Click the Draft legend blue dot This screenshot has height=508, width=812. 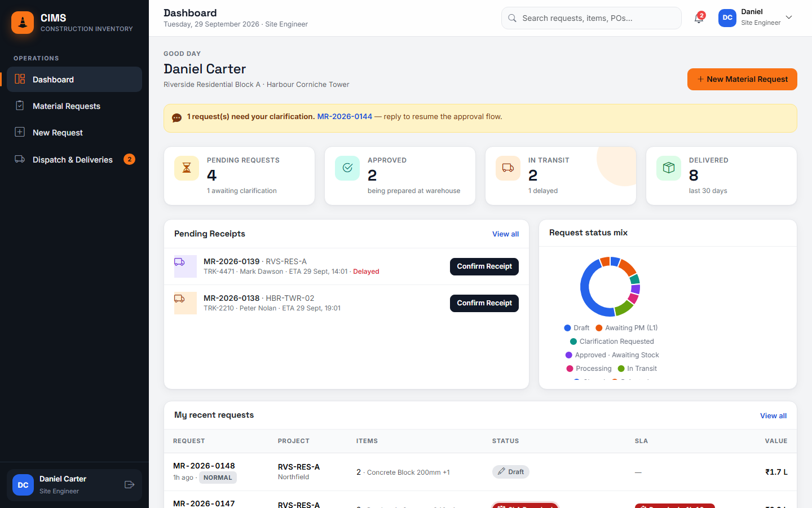click(567, 328)
